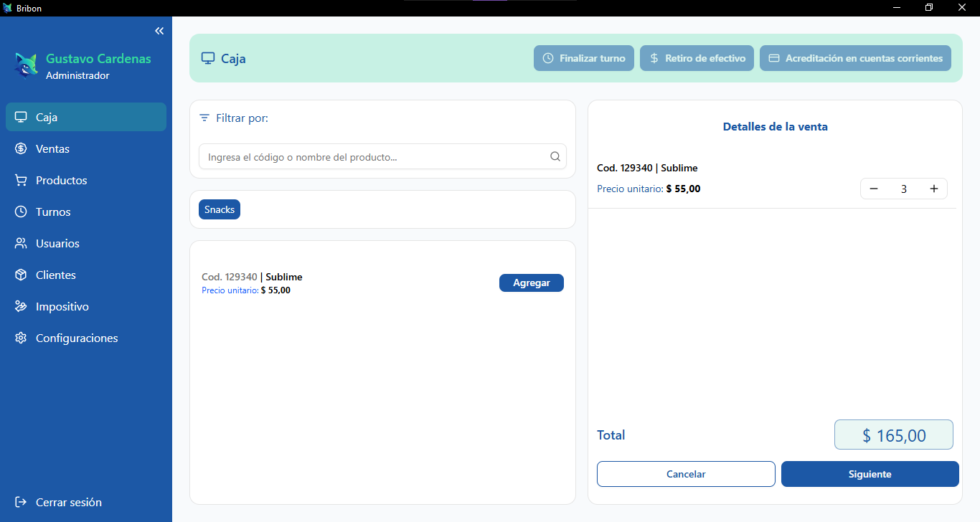Go to Productos in the sidebar

[61, 181]
